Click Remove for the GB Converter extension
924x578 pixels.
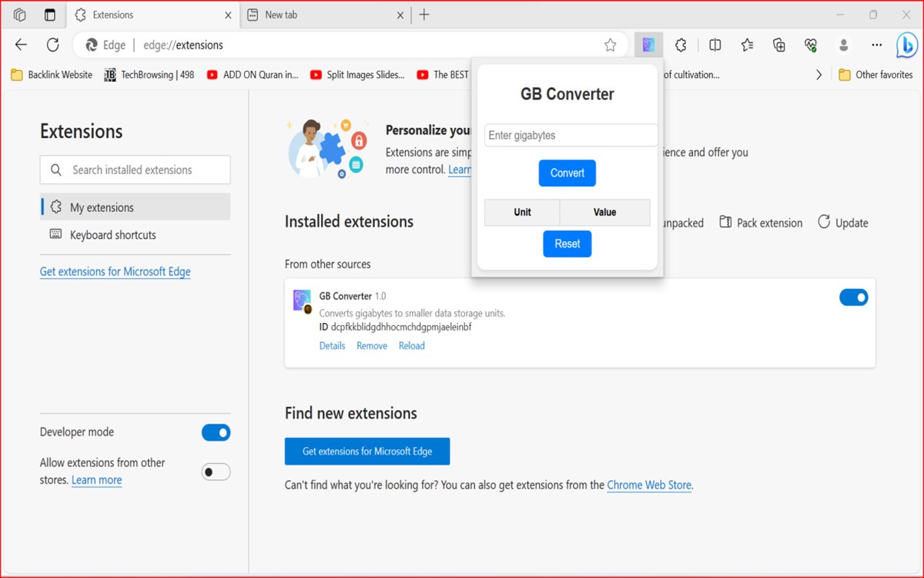(x=372, y=346)
